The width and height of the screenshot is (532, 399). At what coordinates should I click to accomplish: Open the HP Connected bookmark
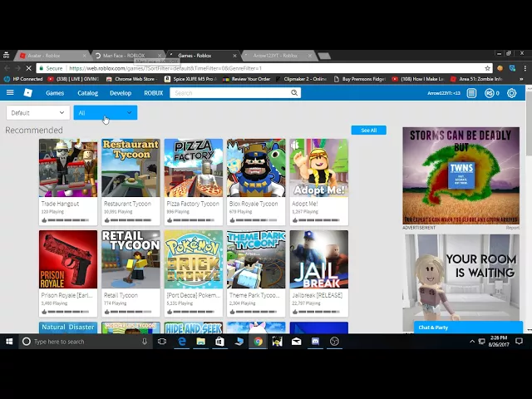(24, 79)
